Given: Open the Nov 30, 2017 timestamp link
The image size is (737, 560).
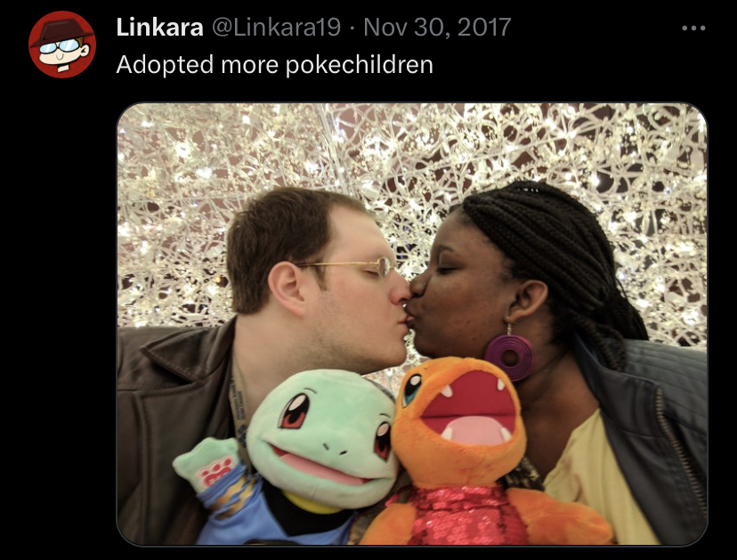Looking at the screenshot, I should tap(437, 27).
